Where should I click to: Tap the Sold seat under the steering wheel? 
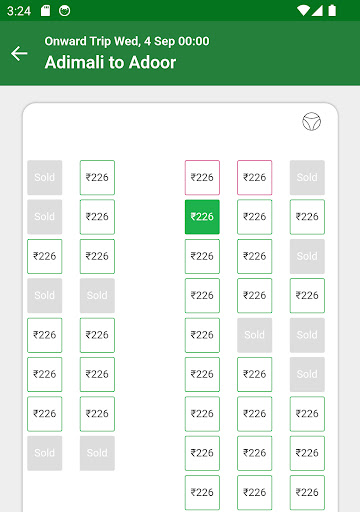tap(307, 177)
